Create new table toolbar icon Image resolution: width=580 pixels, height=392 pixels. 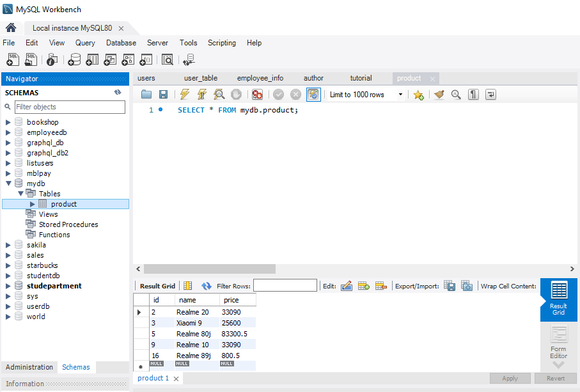(x=92, y=59)
